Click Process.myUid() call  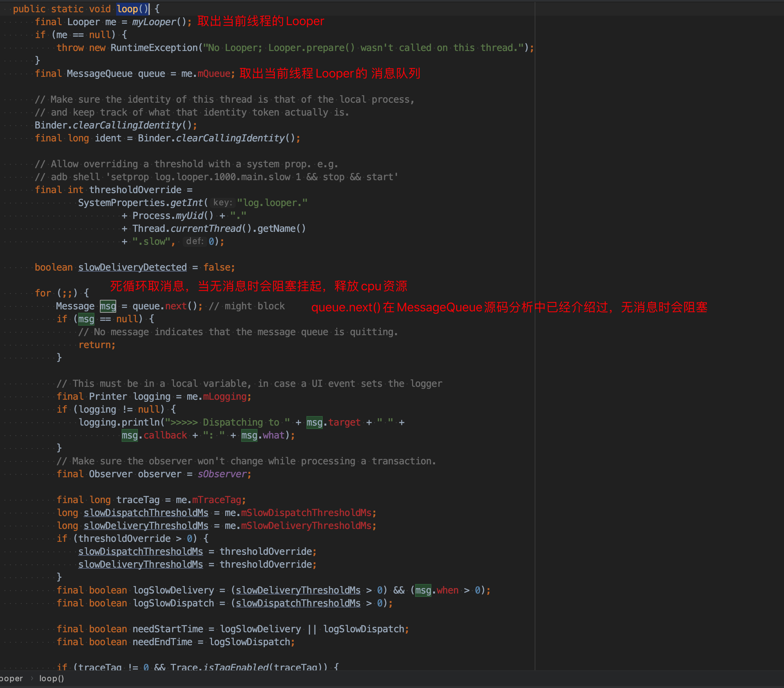click(173, 216)
